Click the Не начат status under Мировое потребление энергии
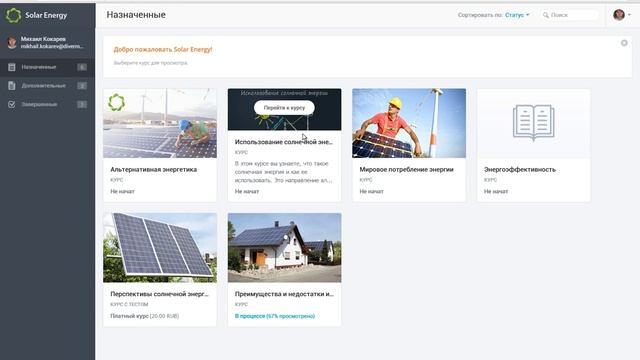The height and width of the screenshot is (360, 640). 371,191
